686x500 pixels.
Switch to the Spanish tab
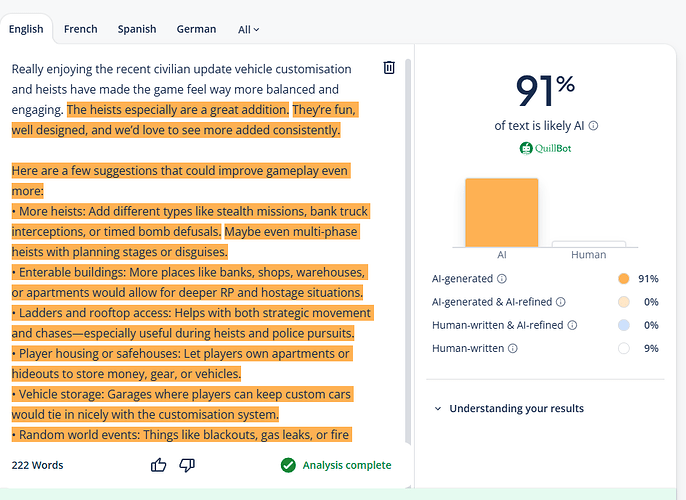click(x=136, y=29)
